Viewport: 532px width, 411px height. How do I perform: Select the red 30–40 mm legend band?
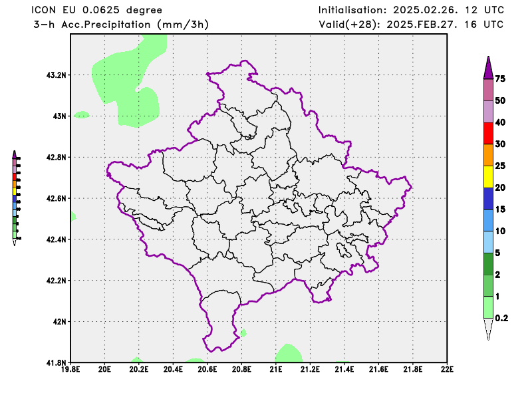[488, 134]
